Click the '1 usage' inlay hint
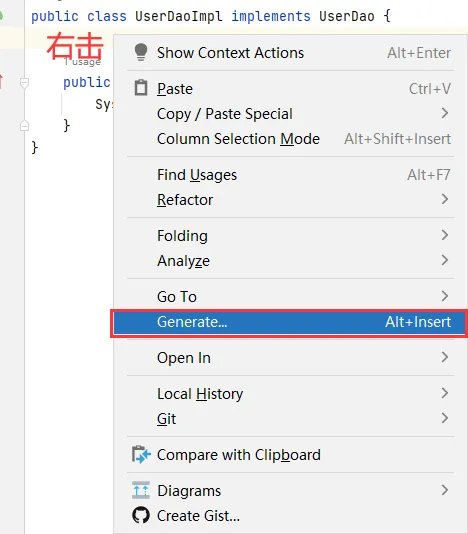Image resolution: width=468 pixels, height=534 pixels. [82, 62]
